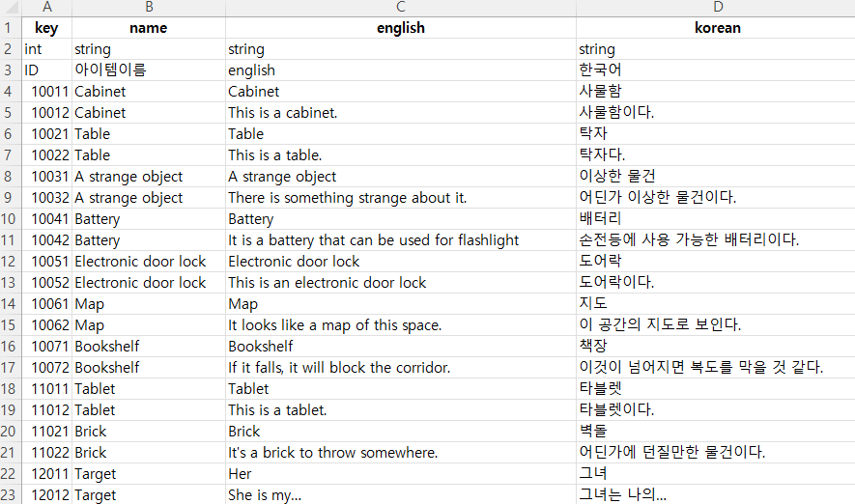Select the key cell 10041
The height and width of the screenshot is (504, 855).
[x=47, y=219]
